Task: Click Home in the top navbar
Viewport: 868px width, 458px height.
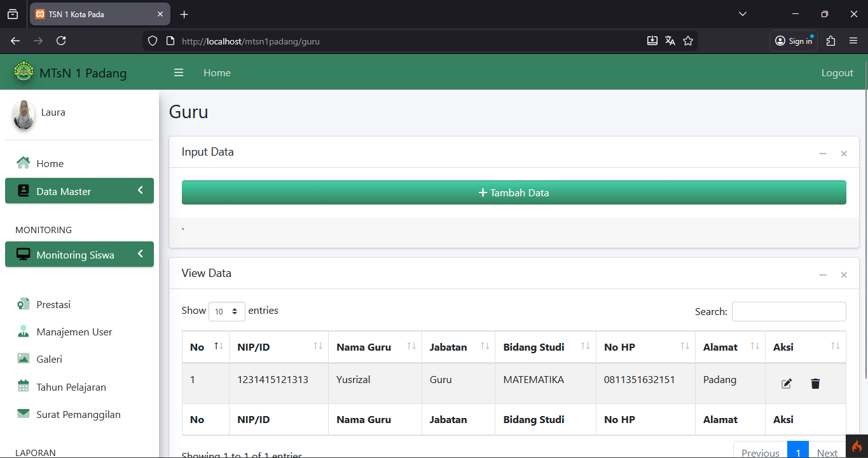Action: pyautogui.click(x=217, y=73)
